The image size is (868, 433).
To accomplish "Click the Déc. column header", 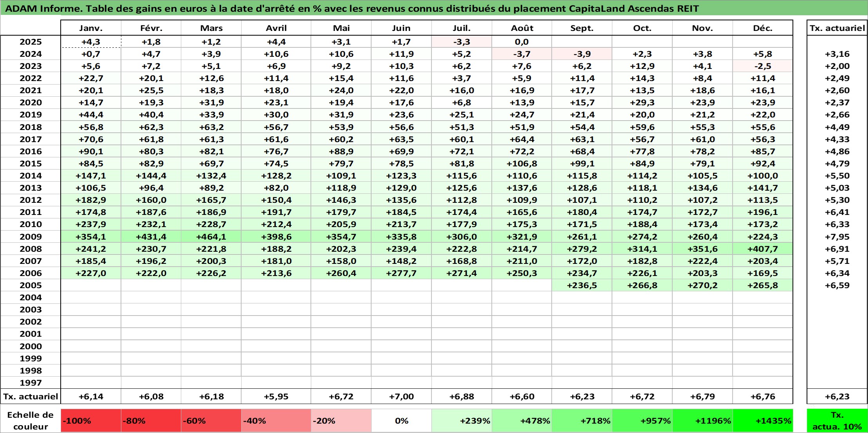I will (x=763, y=28).
